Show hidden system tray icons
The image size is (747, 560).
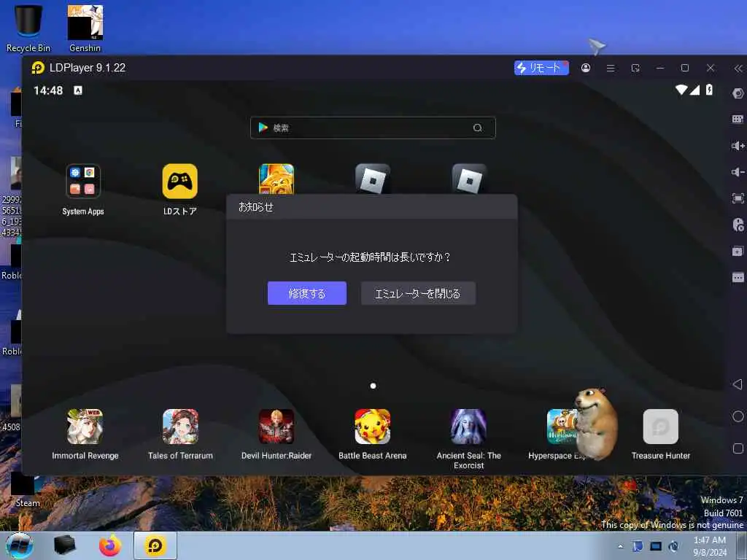coord(620,546)
